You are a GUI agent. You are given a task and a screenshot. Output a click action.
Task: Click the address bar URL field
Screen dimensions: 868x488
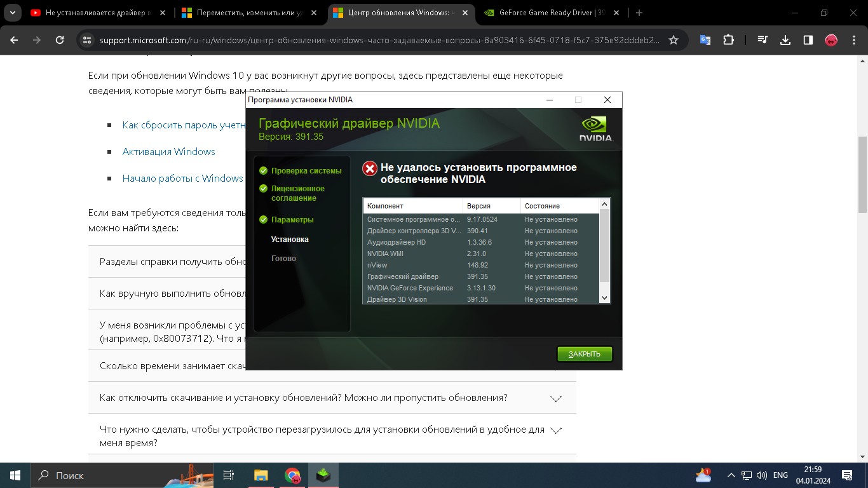[379, 40]
